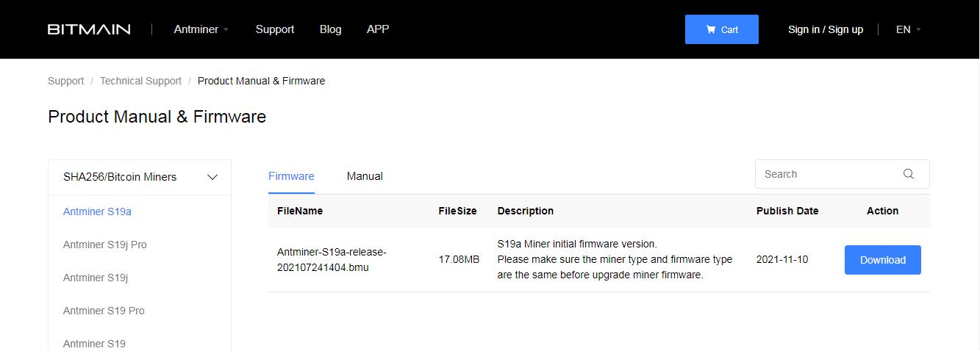Select Antminer S19j in sidebar
This screenshot has width=980, height=351.
[x=96, y=278]
